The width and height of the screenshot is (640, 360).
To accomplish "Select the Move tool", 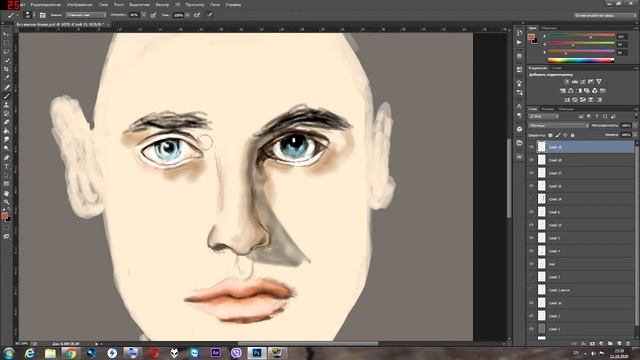I will point(6,34).
